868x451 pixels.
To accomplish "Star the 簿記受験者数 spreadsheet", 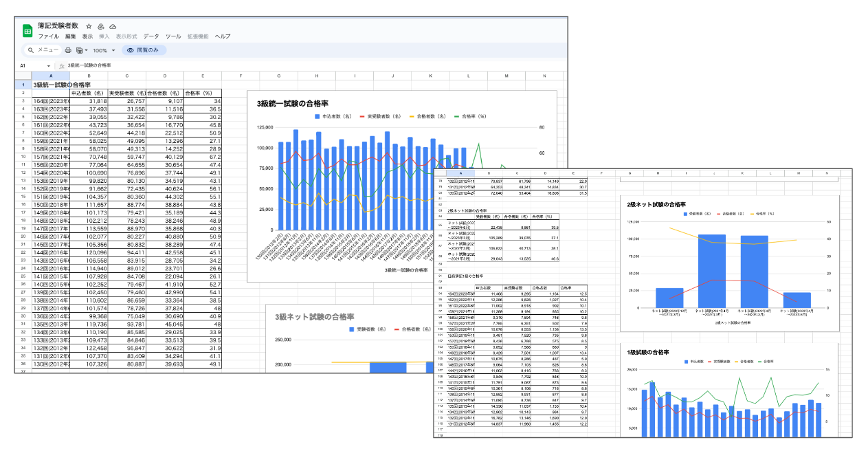I will coord(89,26).
